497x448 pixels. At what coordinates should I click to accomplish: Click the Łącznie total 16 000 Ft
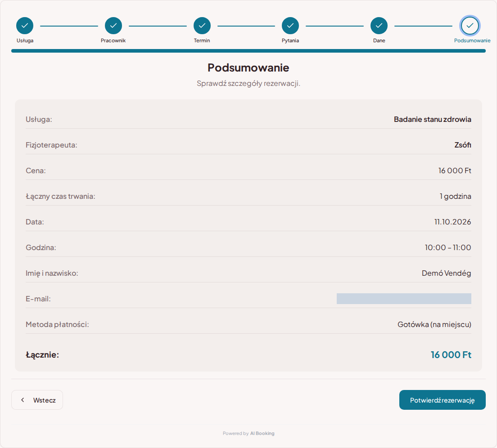(451, 355)
